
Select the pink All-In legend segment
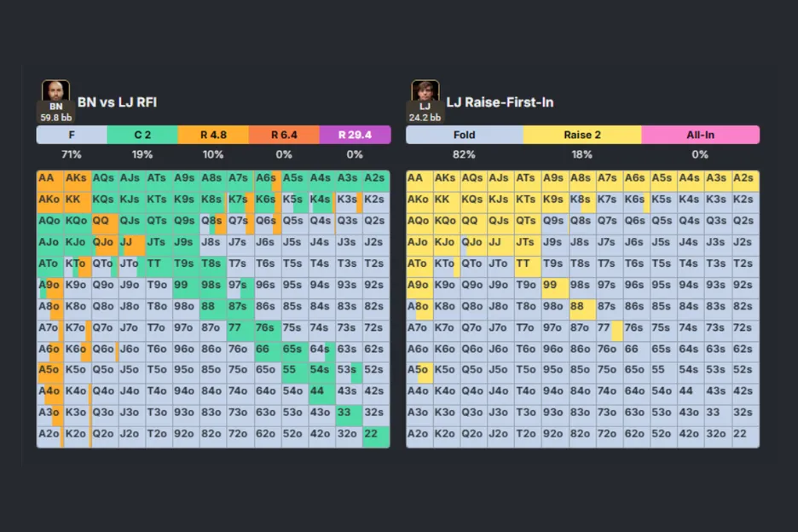[700, 135]
